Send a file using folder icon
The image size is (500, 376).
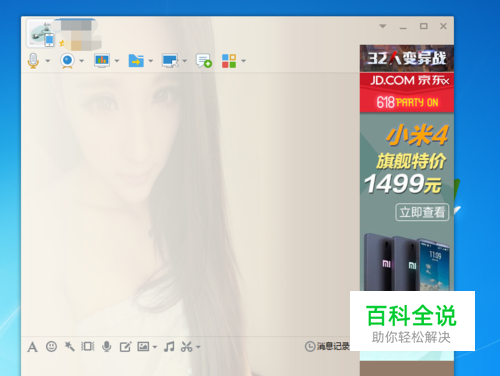[x=136, y=61]
